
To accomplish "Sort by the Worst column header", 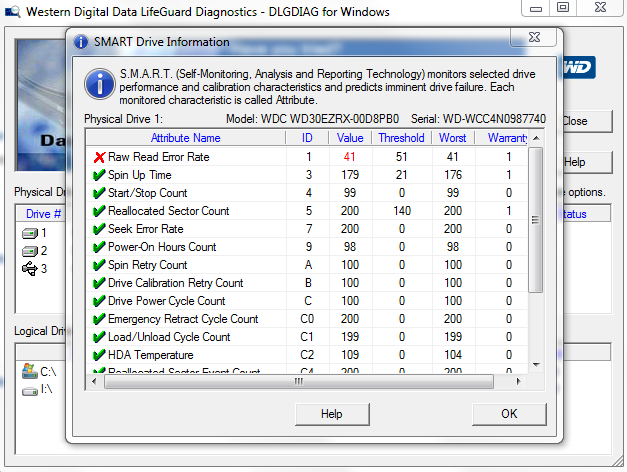I will pos(453,138).
